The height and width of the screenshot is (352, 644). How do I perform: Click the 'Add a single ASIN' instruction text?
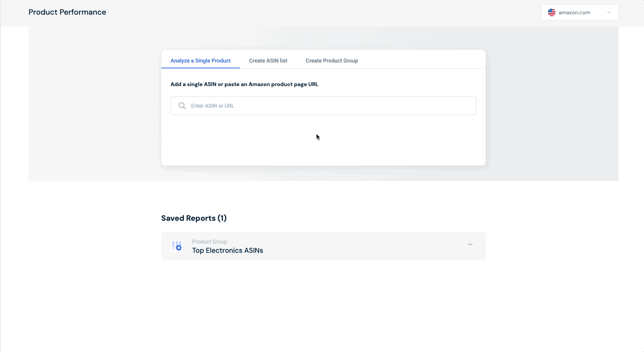(244, 84)
